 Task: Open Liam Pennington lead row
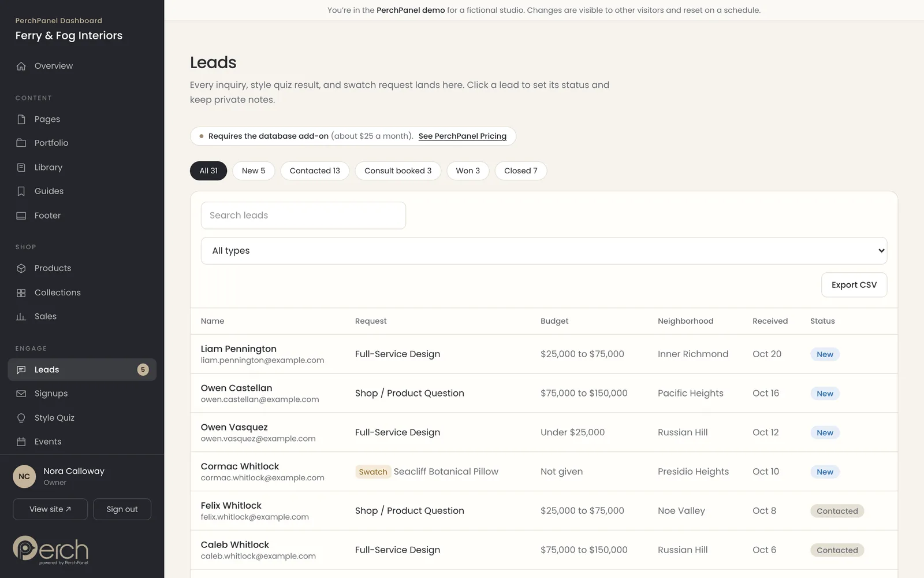[544, 354]
